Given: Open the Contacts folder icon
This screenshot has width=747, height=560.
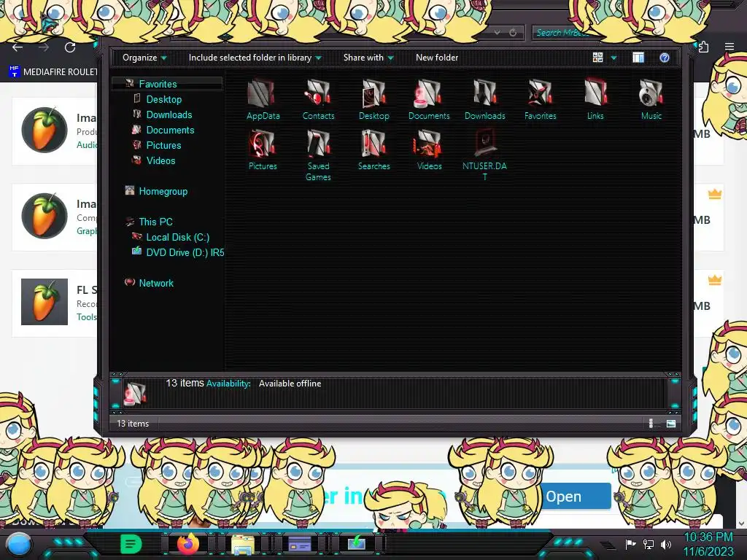Looking at the screenshot, I should 318,99.
